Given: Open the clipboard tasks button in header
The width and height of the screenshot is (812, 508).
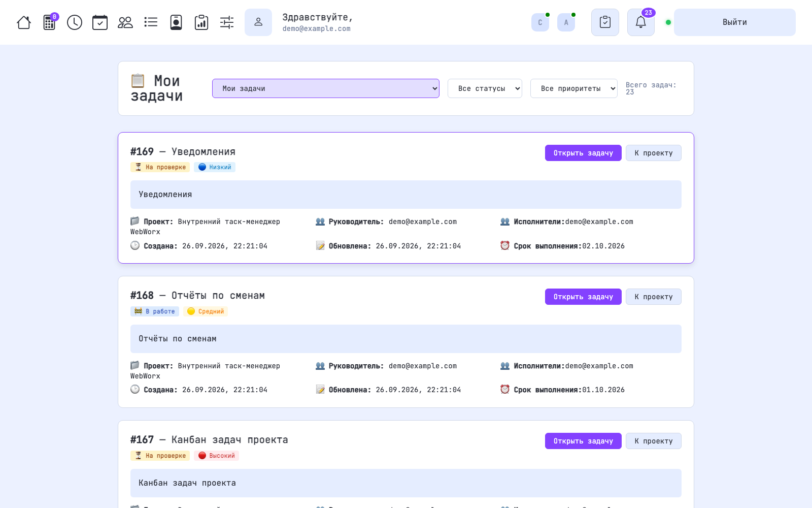Looking at the screenshot, I should [605, 22].
